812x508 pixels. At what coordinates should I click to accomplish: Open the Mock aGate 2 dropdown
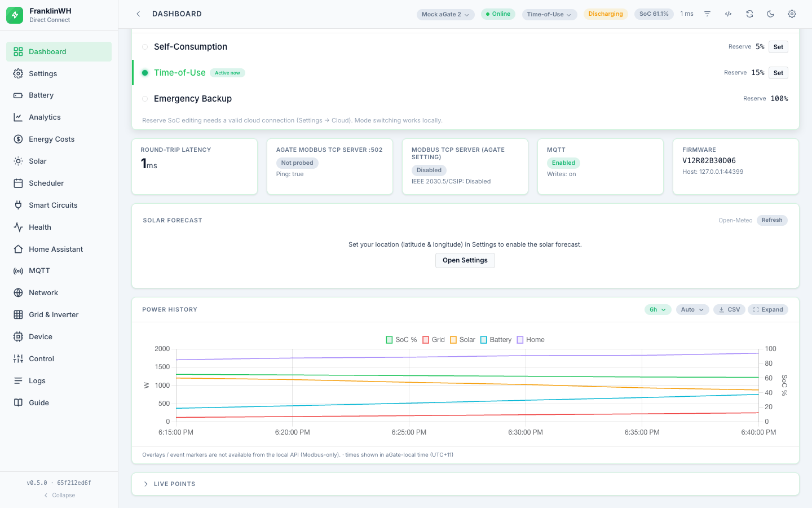tap(445, 15)
